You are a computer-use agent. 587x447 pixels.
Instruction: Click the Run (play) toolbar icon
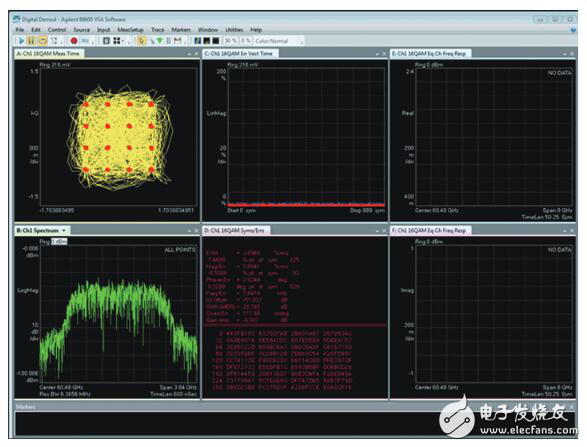(21, 41)
